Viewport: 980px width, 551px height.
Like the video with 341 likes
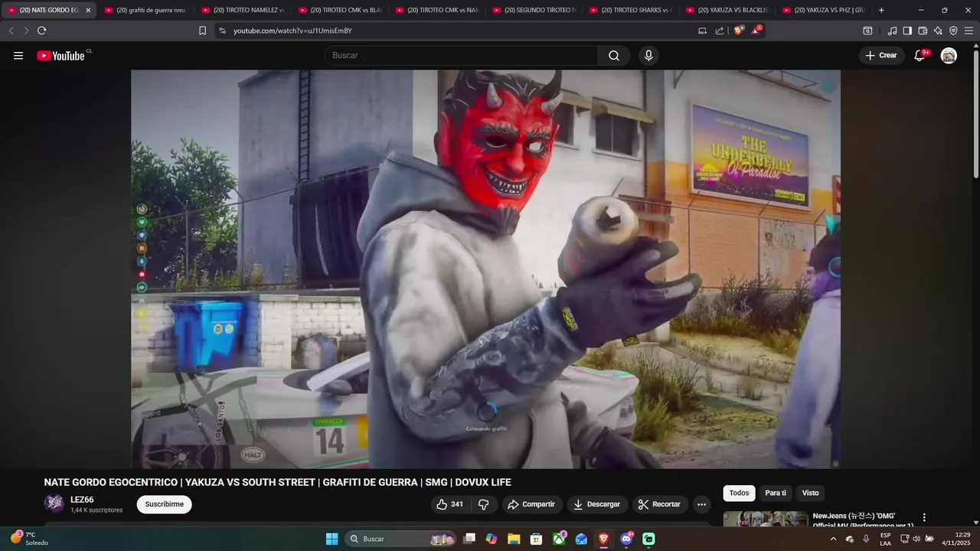pos(450,504)
